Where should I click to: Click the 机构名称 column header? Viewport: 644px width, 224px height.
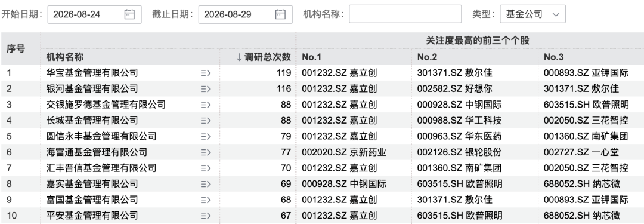tap(65, 57)
